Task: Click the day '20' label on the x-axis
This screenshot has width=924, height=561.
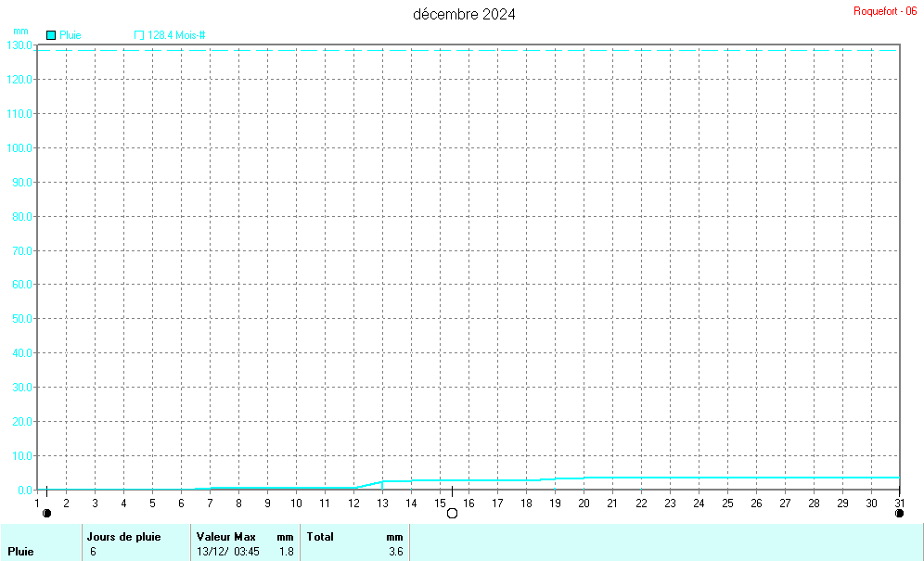Action: coord(584,504)
